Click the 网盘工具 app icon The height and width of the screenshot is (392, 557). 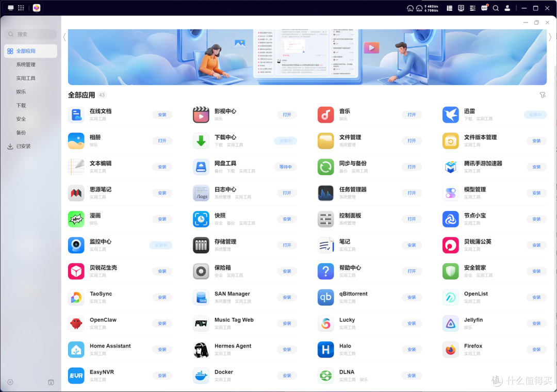pyautogui.click(x=201, y=167)
